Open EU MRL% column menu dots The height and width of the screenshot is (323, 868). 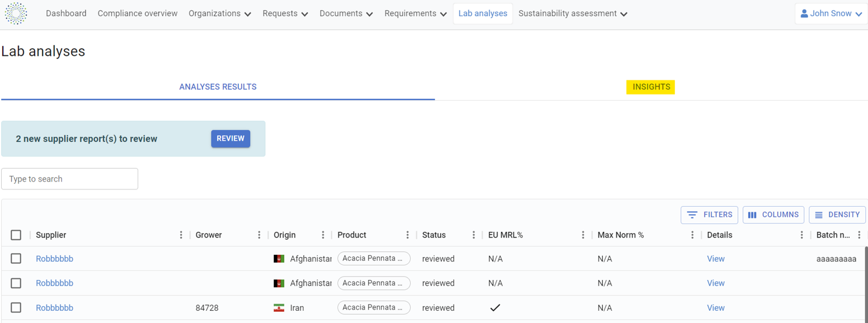pos(583,235)
